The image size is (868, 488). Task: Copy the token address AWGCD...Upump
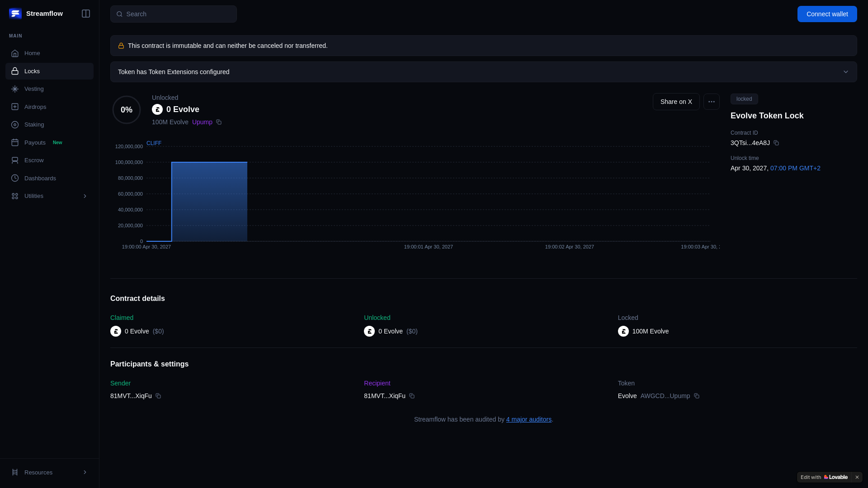pyautogui.click(x=697, y=396)
